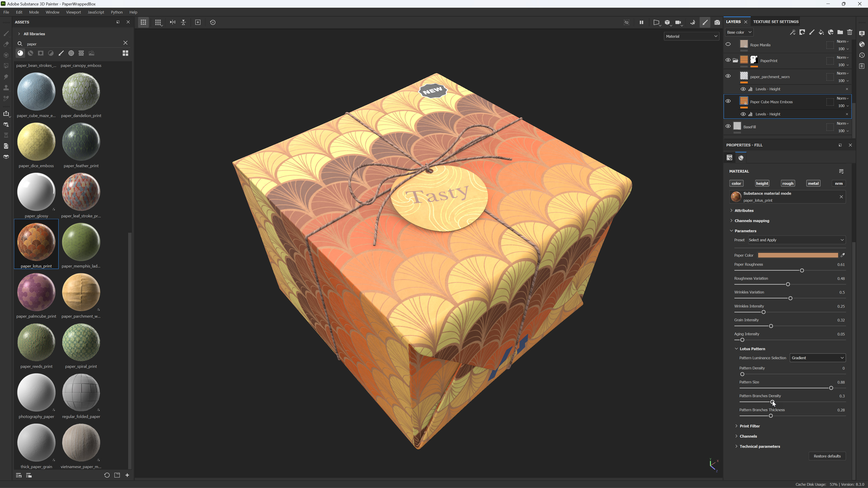Open the Pattern Luminance Selection dropdown
Screen dimensions: 868x488
[817, 358]
